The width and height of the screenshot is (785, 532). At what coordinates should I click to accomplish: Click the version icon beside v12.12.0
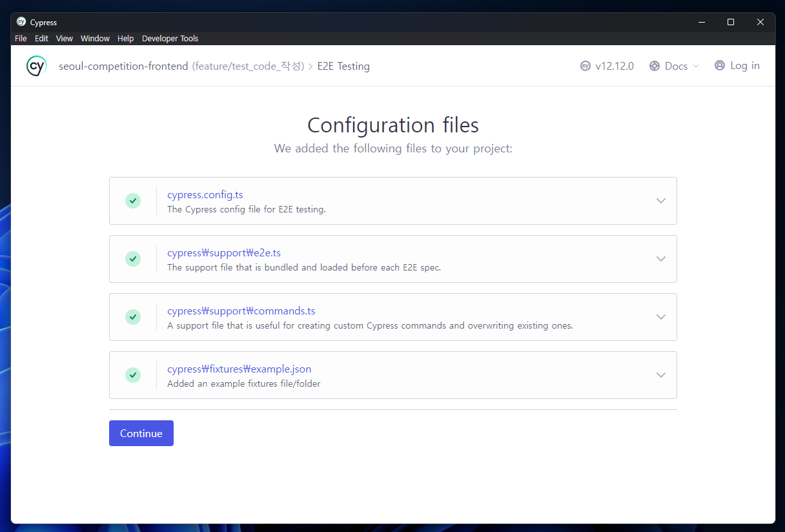[586, 66]
